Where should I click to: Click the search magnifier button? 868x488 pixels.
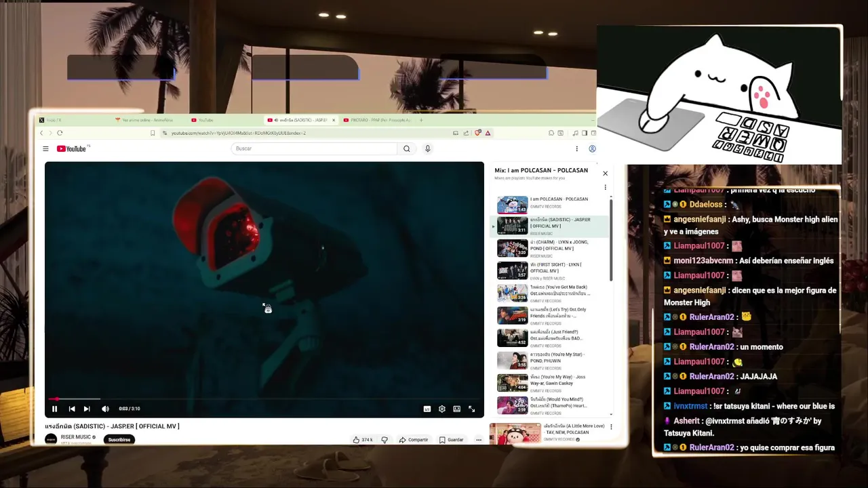[x=407, y=148]
